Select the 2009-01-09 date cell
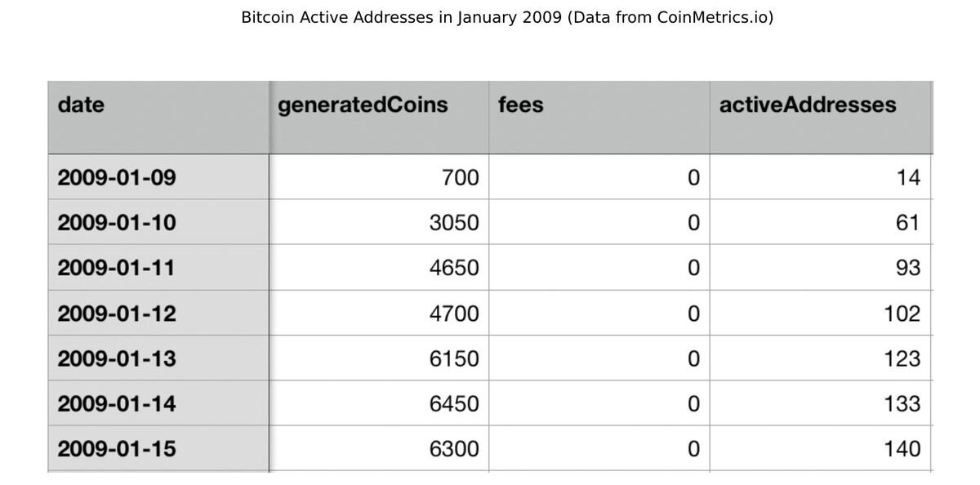 click(x=117, y=177)
